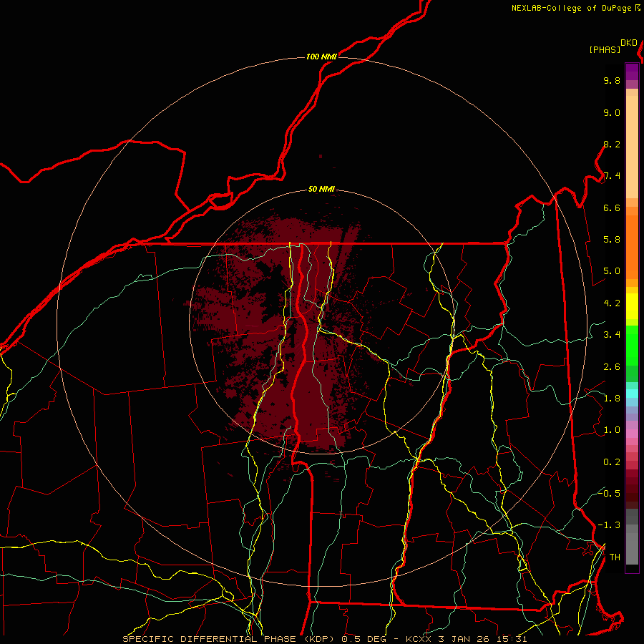This screenshot has height=644, width=644.
Task: Click the 5.0 color scale value
Action: (612, 271)
